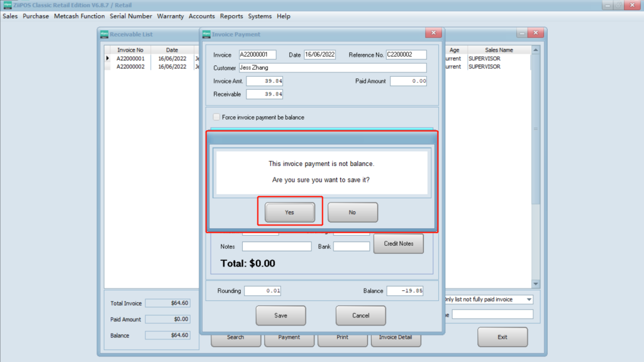Open the Reports menu
The height and width of the screenshot is (362, 644).
[x=231, y=16]
